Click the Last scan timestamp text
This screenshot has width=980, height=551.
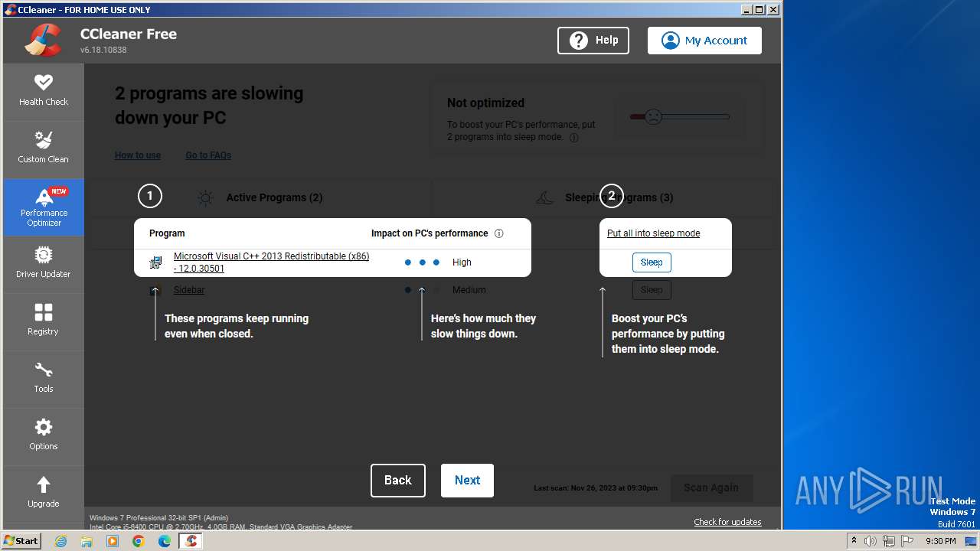tap(596, 488)
